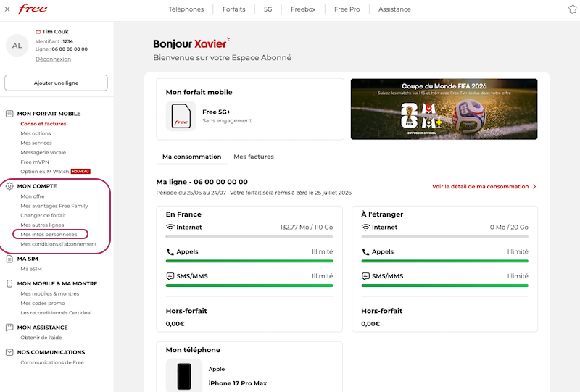Open the Freebox menu
580x392 pixels.
point(303,9)
